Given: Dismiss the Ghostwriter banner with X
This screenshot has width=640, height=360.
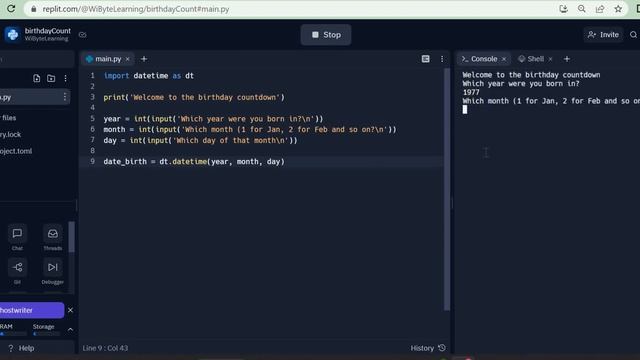Looking at the screenshot, I should pos(70,310).
